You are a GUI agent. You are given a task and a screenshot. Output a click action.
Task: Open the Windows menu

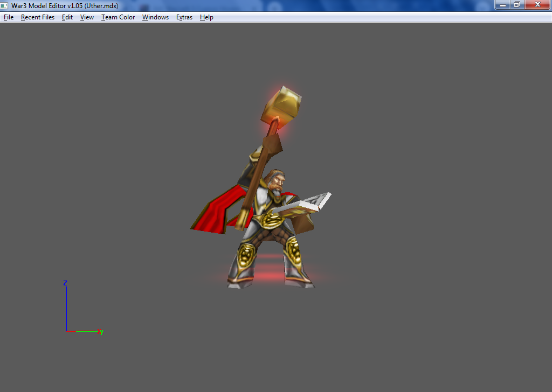click(155, 17)
